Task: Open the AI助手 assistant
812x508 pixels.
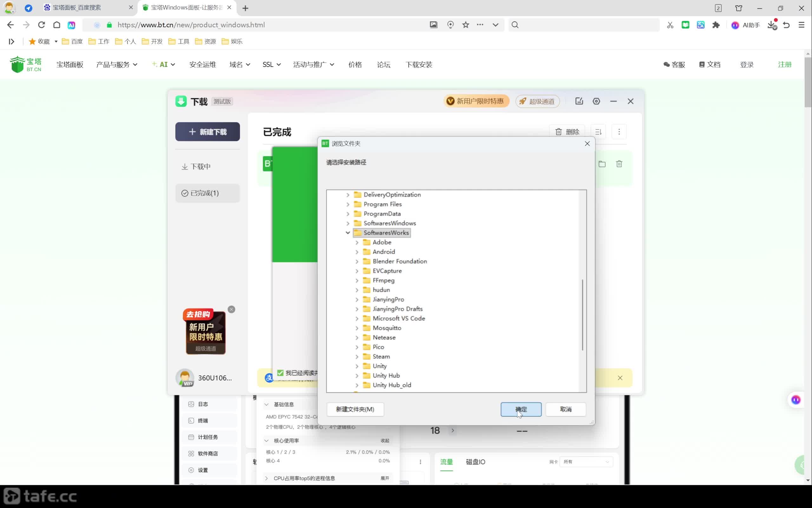Action: [746, 25]
